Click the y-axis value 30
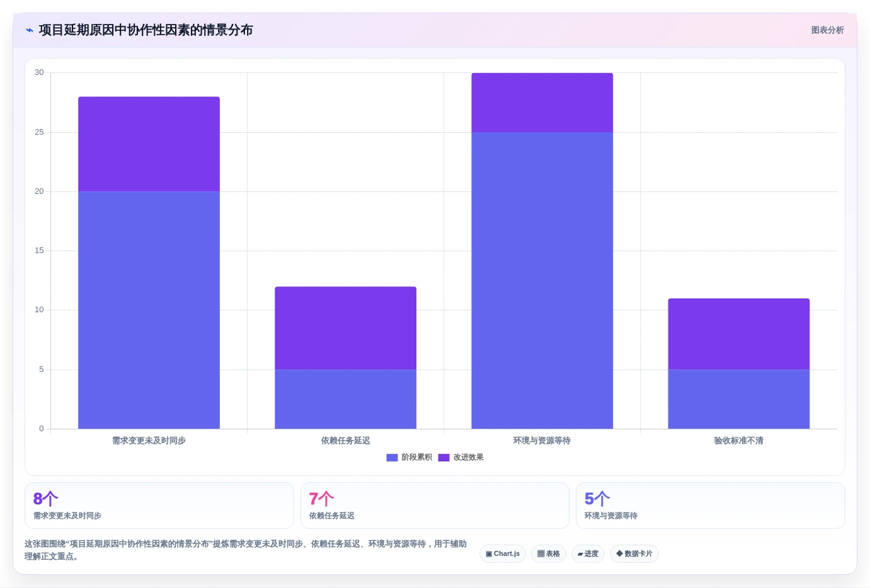870x588 pixels. (x=39, y=72)
